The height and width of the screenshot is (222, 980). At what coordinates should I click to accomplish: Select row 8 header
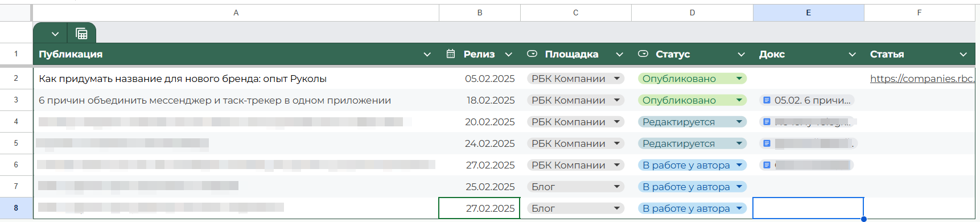coord(16,208)
